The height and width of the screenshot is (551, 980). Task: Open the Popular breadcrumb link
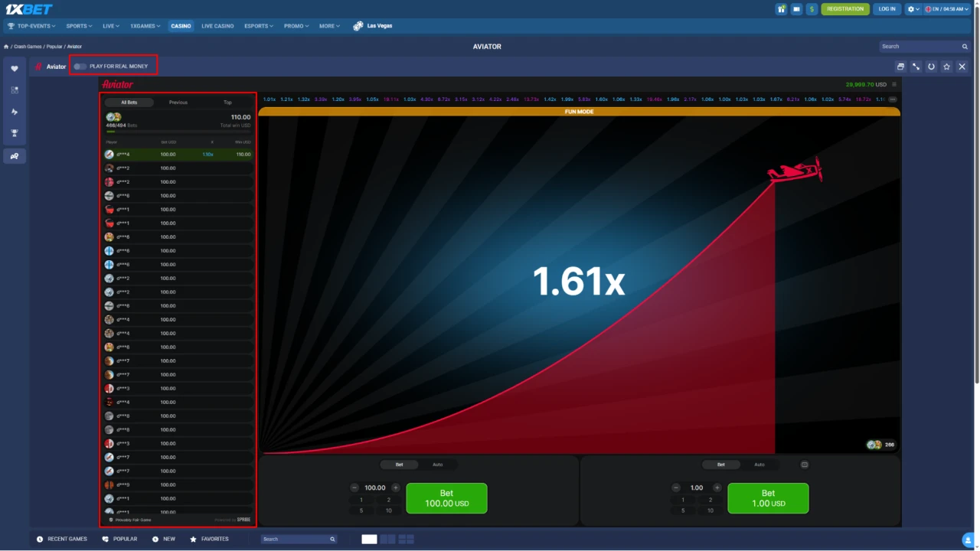(x=54, y=47)
